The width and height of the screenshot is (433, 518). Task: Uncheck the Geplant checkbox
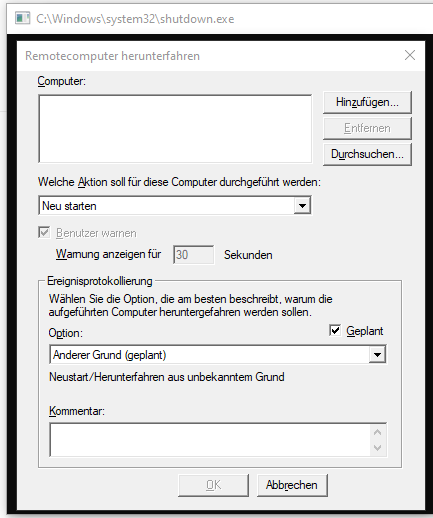[x=335, y=331]
